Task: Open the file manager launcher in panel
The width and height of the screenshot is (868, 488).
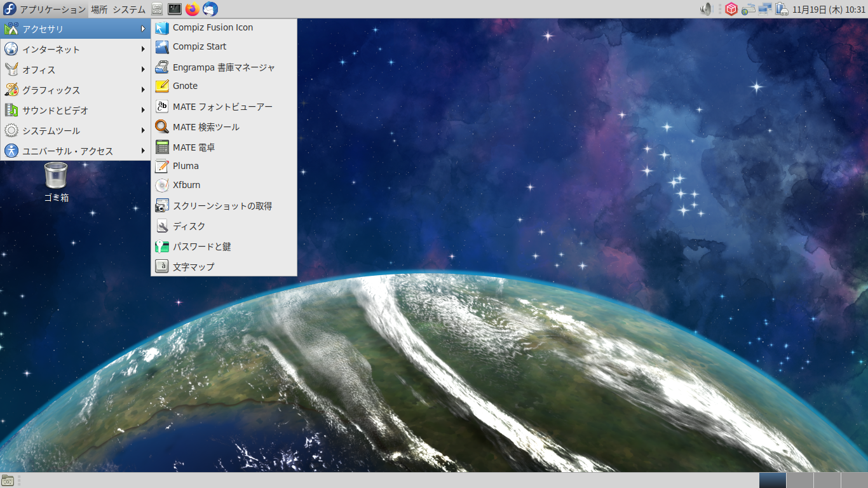Action: coord(157,10)
